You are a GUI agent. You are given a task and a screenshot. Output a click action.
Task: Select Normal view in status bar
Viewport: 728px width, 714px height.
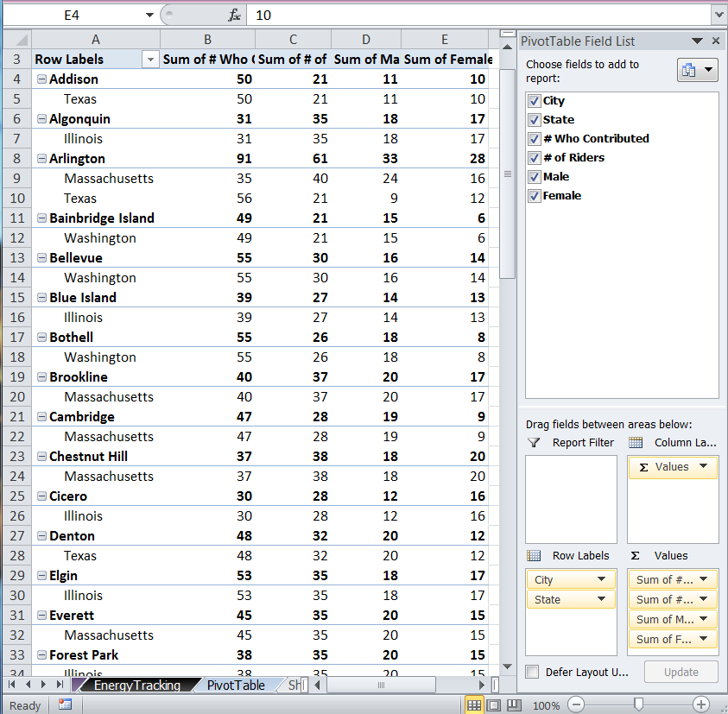tap(474, 705)
